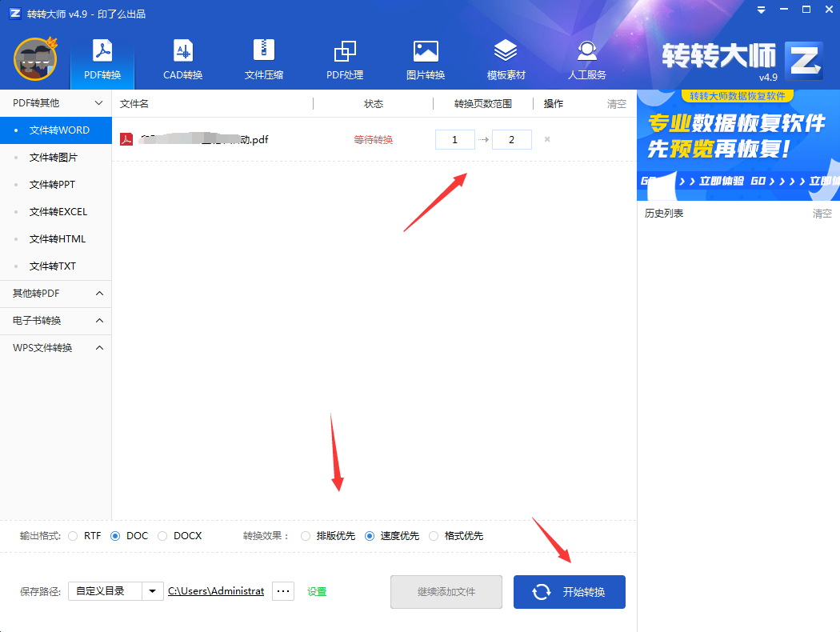This screenshot has height=632, width=840.
Task: Open the title bar dropdown menu icon
Action: click(x=761, y=10)
